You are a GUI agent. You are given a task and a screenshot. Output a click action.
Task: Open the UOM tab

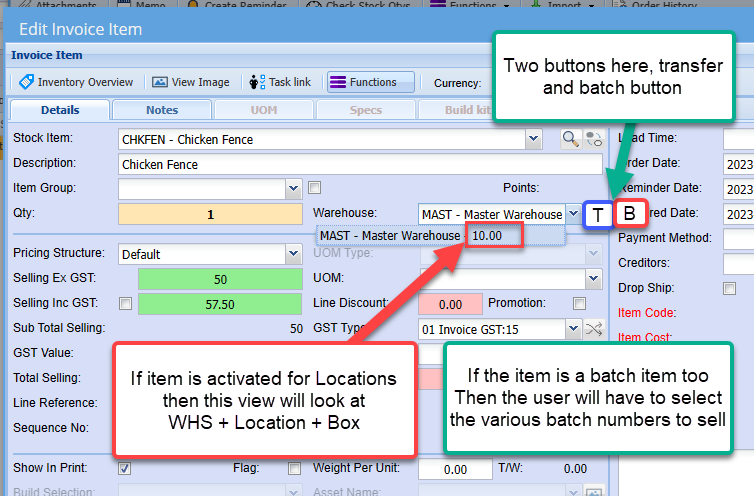tap(264, 110)
